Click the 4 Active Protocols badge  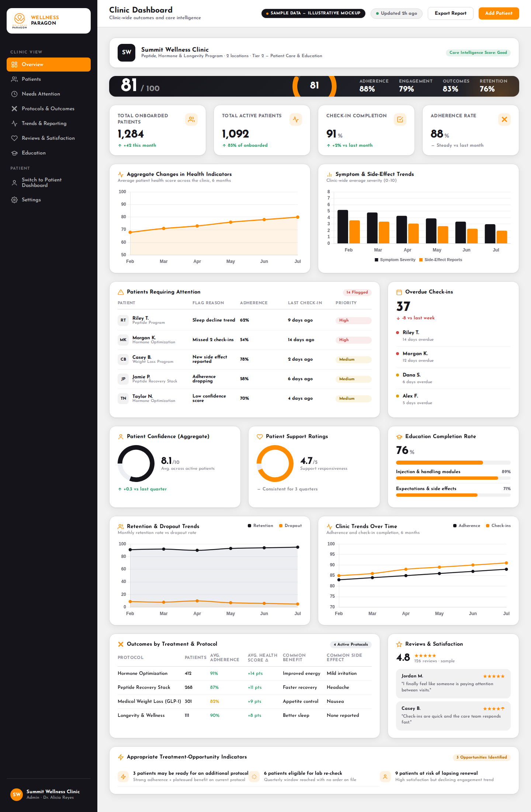tap(351, 645)
